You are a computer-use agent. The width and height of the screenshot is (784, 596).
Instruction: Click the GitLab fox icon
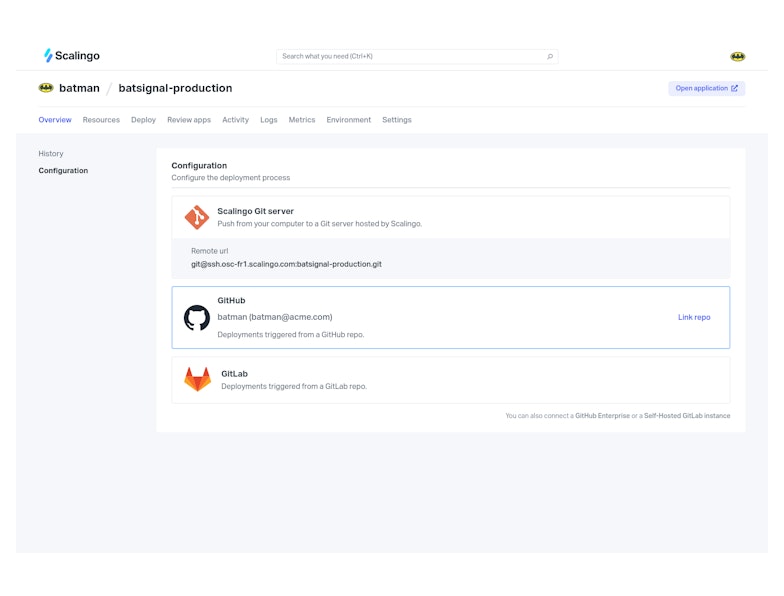click(197, 380)
